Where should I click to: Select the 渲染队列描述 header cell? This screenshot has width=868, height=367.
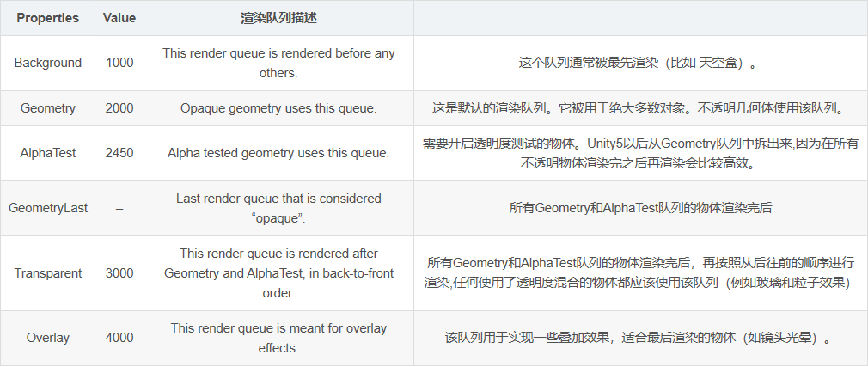[x=278, y=18]
